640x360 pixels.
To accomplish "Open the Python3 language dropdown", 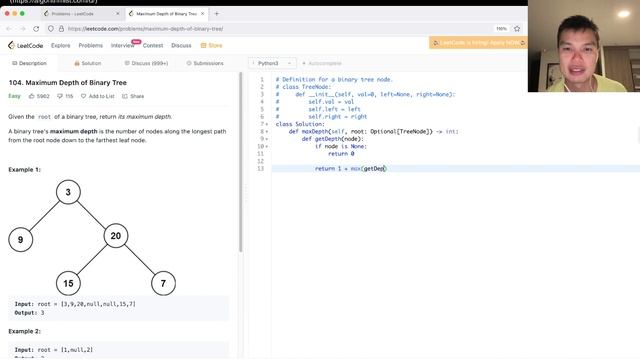I will coord(272,63).
